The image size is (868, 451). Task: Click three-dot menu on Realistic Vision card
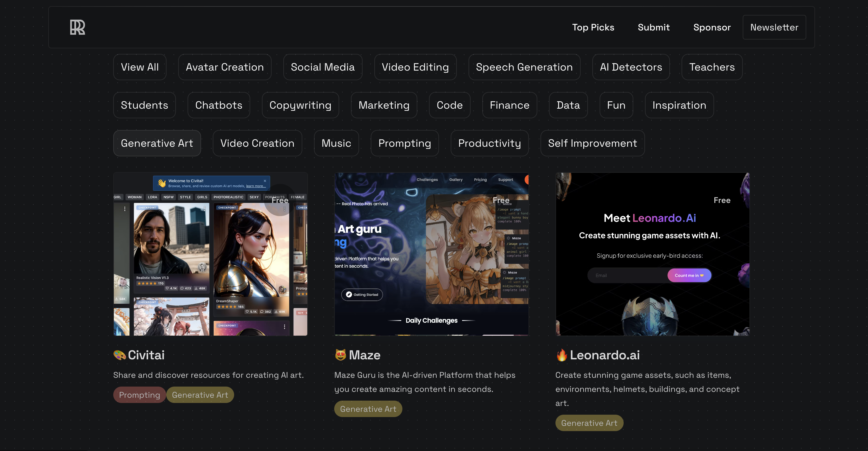tap(205, 209)
